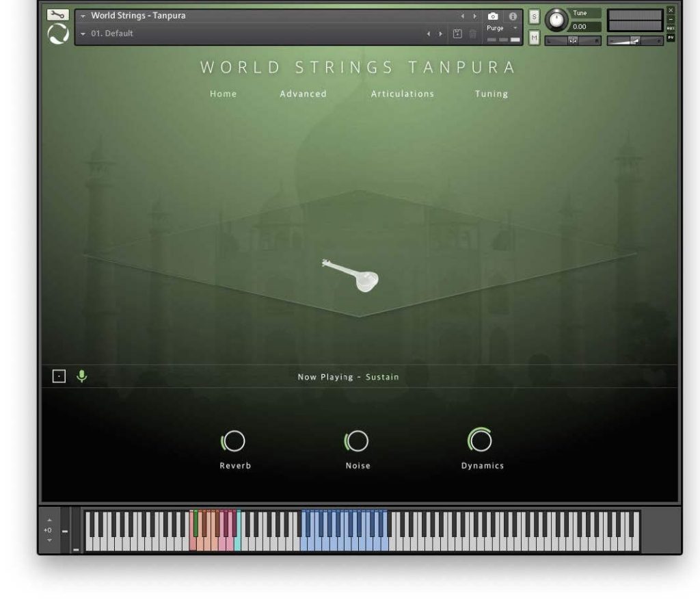Click the tanpura instrument in the stage
The width and height of the screenshot is (700, 604).
click(351, 275)
